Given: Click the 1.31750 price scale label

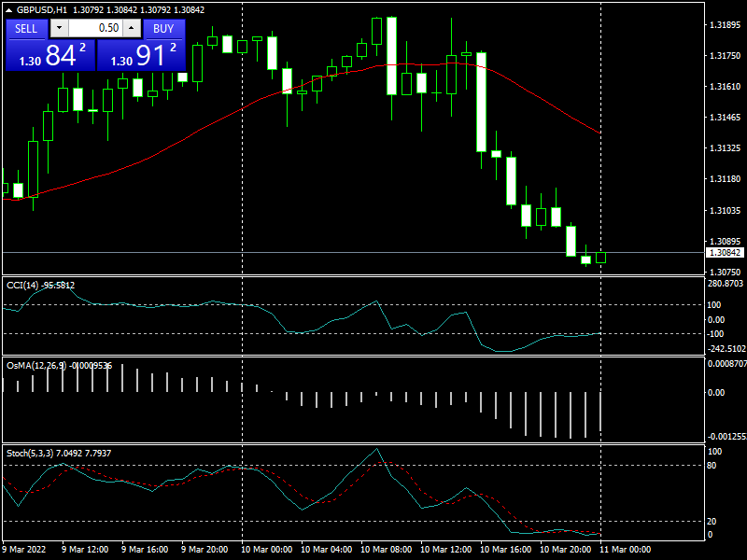Looking at the screenshot, I should pos(726,56).
